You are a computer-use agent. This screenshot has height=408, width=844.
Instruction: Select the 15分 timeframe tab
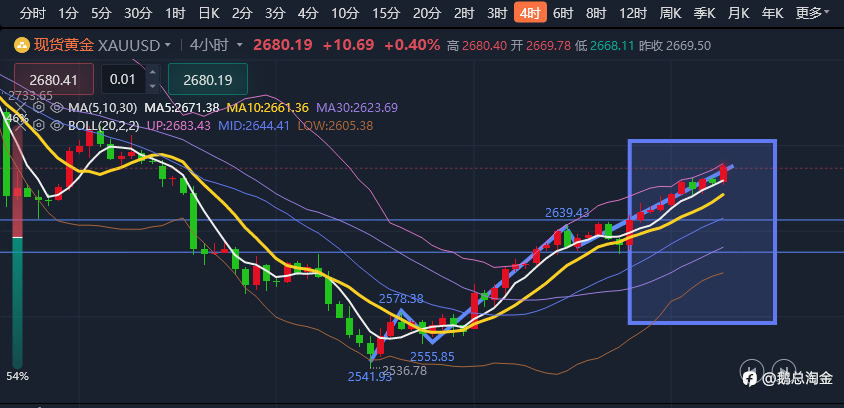coord(386,13)
